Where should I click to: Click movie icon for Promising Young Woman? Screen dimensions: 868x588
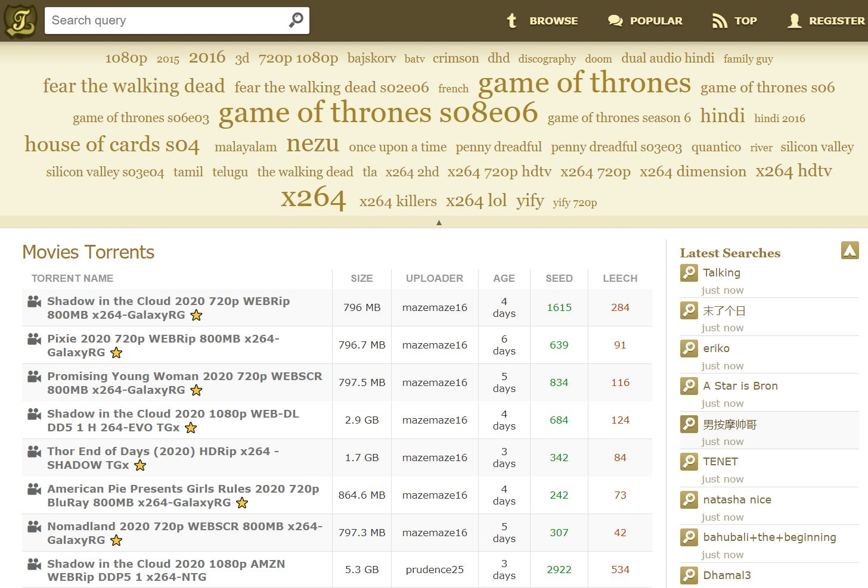click(x=35, y=377)
